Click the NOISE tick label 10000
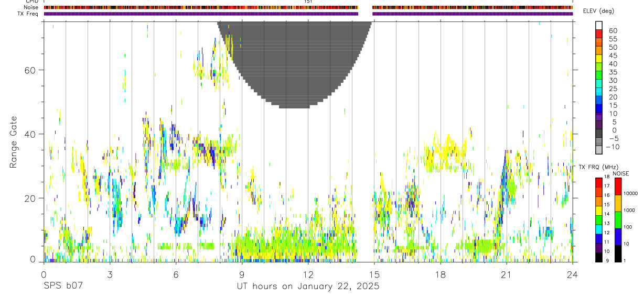Viewport: 644px width, 297px height. click(x=630, y=193)
